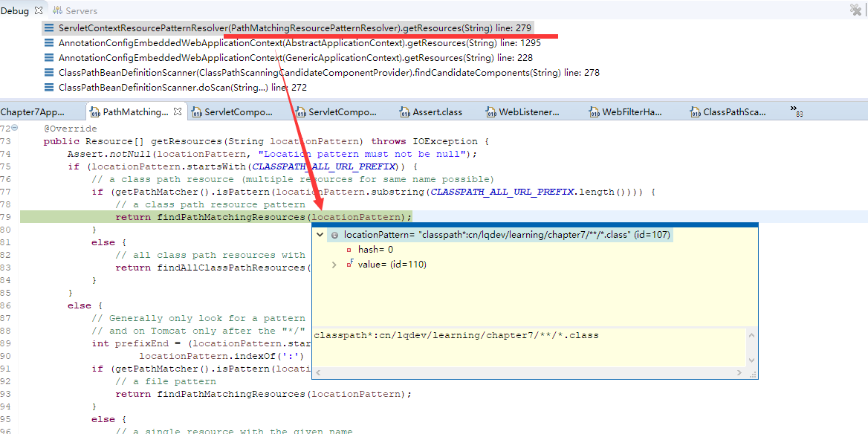Viewport: 868px width, 434px height.
Task: Collapse the locationPattern variable node
Action: pos(320,235)
